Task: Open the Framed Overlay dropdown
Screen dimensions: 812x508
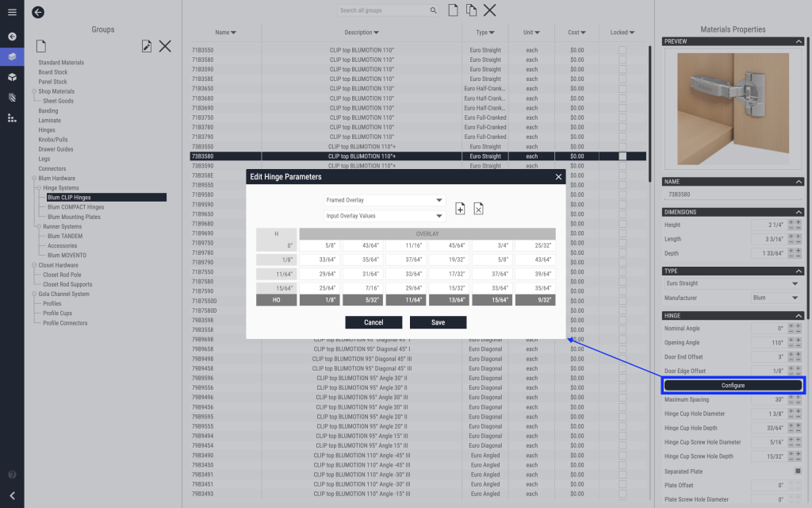Action: tap(385, 201)
